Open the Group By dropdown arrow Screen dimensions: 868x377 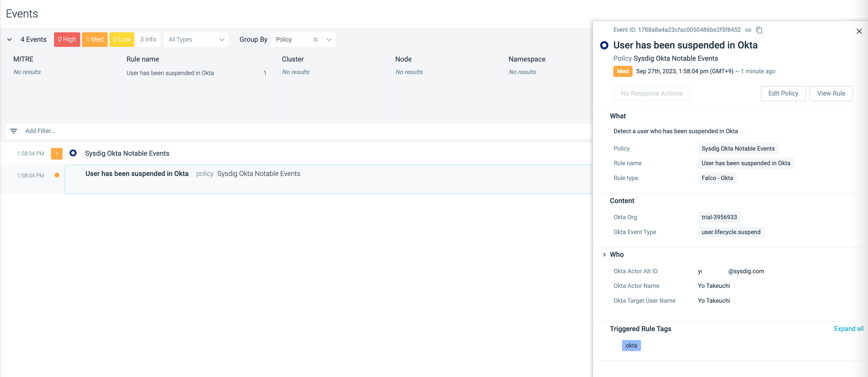329,40
